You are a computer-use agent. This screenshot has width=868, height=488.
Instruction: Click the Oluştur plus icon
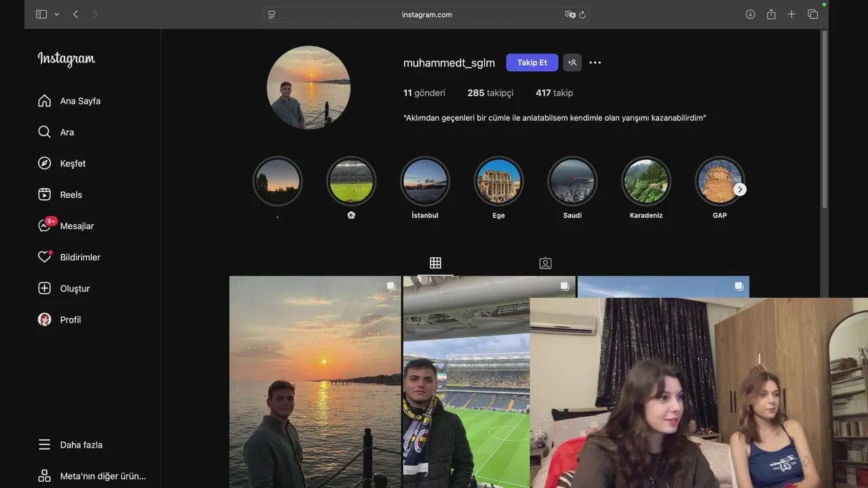point(45,288)
